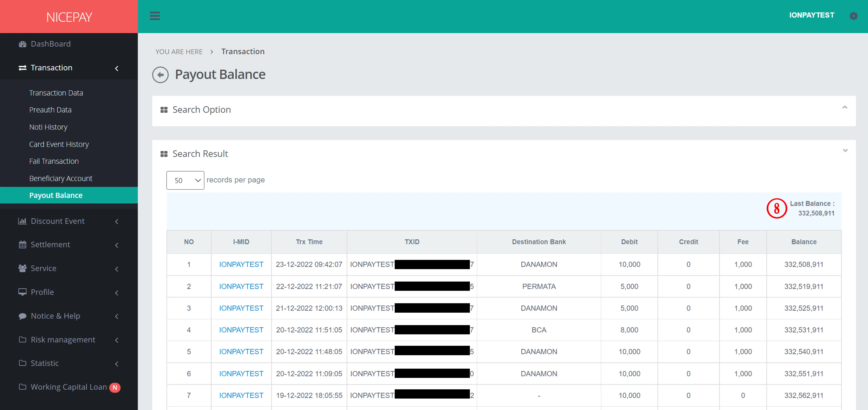Click the Last Balance 332,508,911 value
This screenshot has width=868, height=410.
(x=816, y=213)
